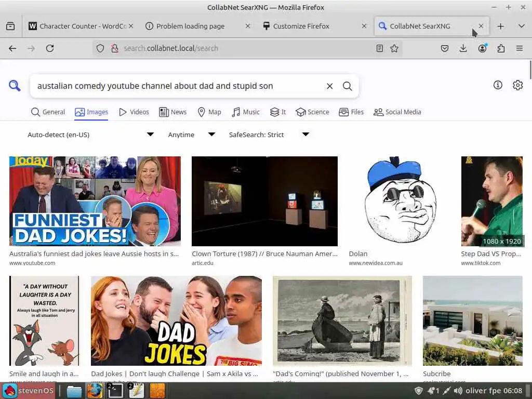The width and height of the screenshot is (532, 399).
Task: Open stevenOS start menu
Action: pyautogui.click(x=29, y=391)
